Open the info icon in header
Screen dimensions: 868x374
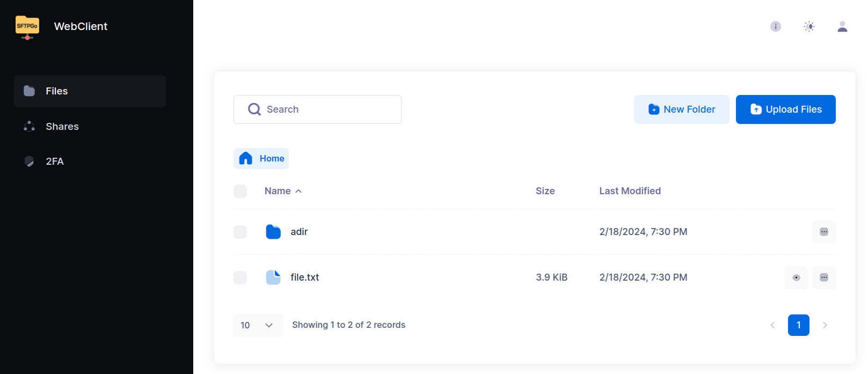click(x=776, y=26)
